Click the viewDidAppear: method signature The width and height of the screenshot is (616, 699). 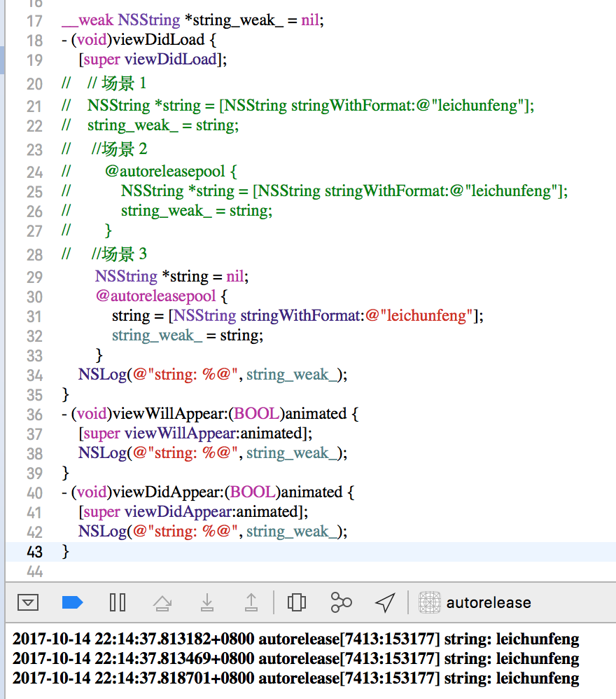(x=208, y=492)
